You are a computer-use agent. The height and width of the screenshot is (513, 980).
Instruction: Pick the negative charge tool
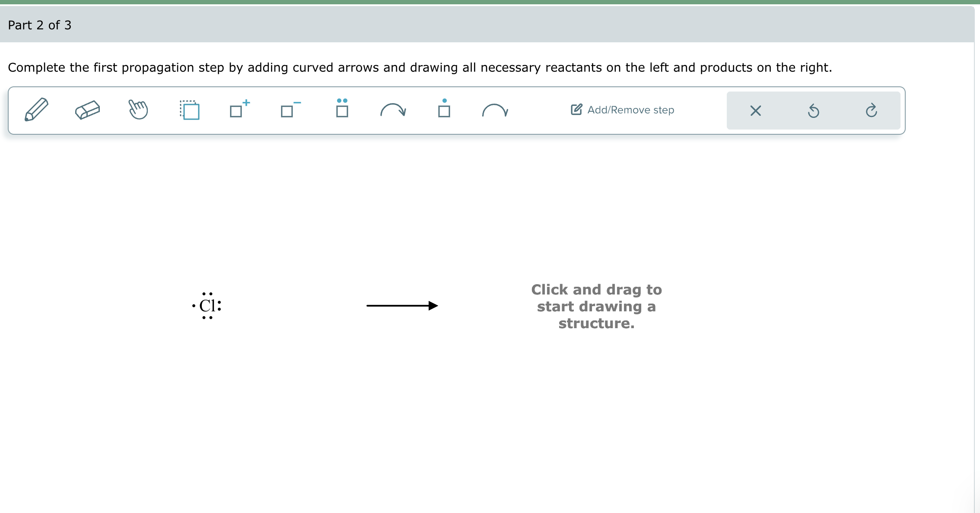290,111
